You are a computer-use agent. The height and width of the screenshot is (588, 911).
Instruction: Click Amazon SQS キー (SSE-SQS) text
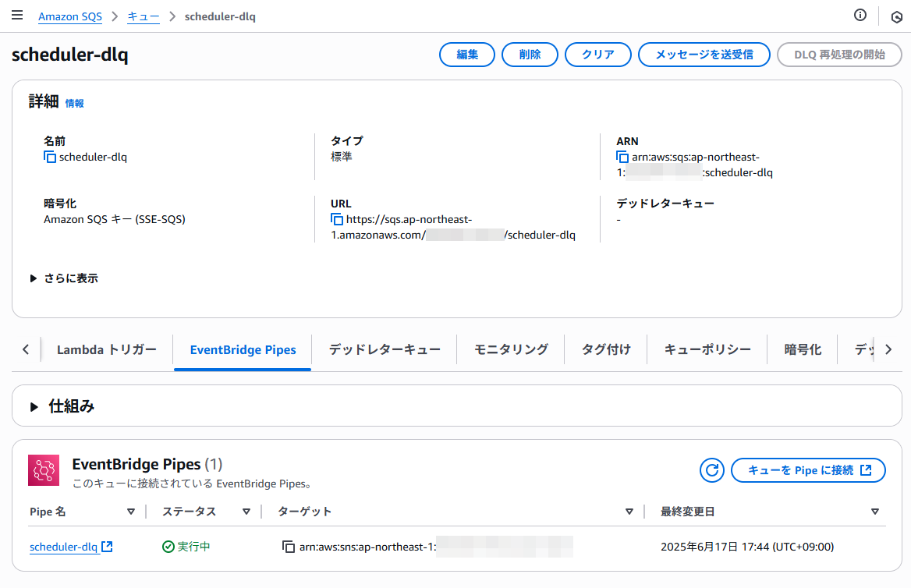coord(115,219)
